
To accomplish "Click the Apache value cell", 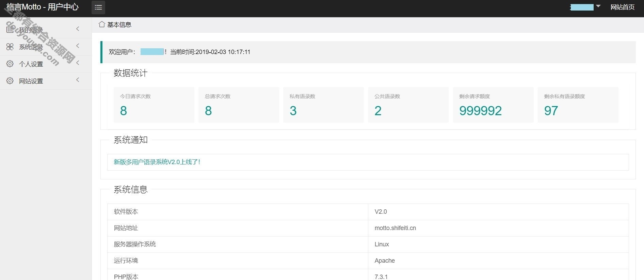I will tap(498, 261).
